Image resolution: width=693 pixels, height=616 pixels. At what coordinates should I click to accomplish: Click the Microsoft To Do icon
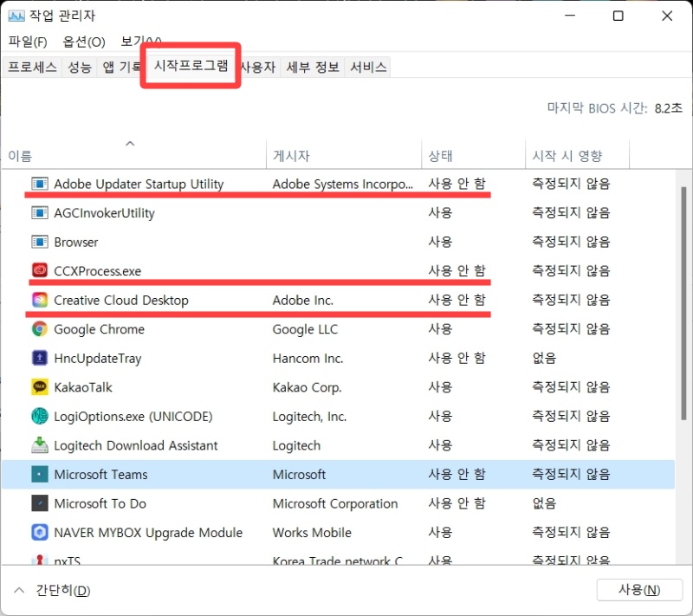(40, 503)
